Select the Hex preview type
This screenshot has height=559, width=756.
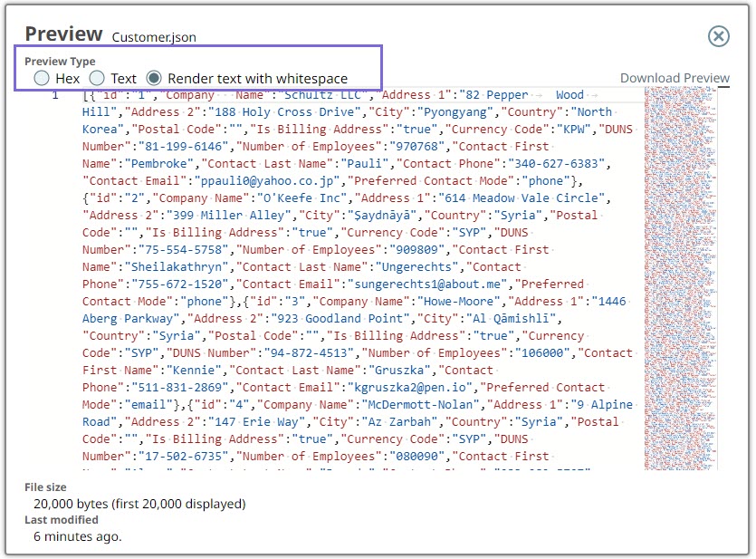42,79
